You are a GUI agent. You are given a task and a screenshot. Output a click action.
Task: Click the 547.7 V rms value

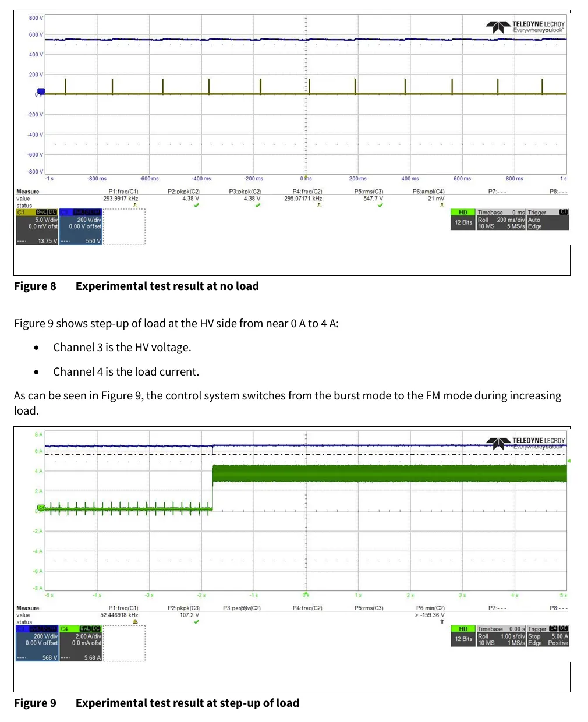click(x=373, y=199)
